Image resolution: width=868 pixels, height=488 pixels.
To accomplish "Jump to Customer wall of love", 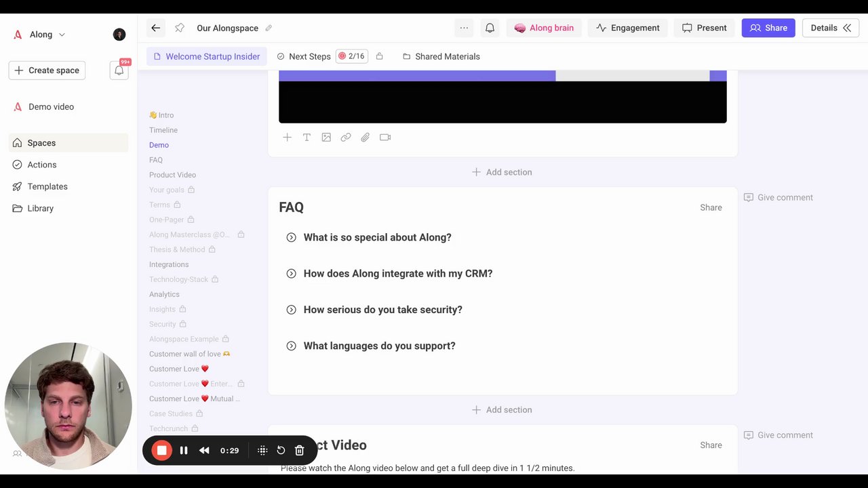I will click(x=190, y=354).
